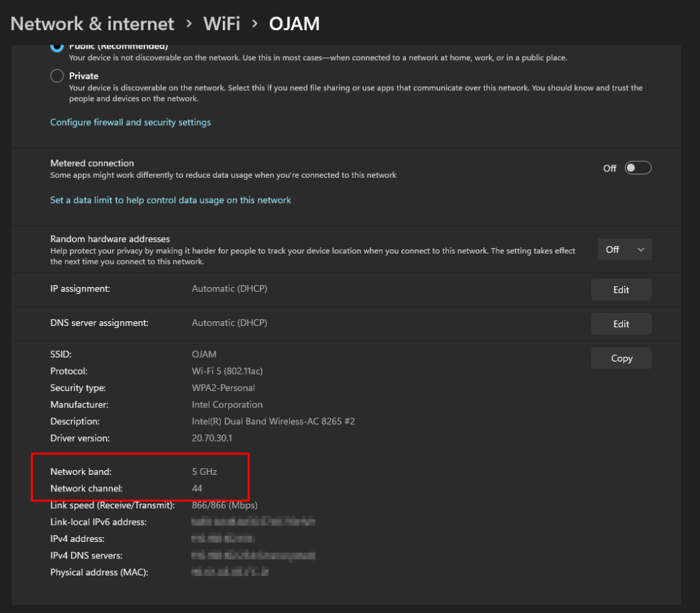The width and height of the screenshot is (700, 613).
Task: Open the WiFi breadcrumb page
Action: [x=221, y=23]
